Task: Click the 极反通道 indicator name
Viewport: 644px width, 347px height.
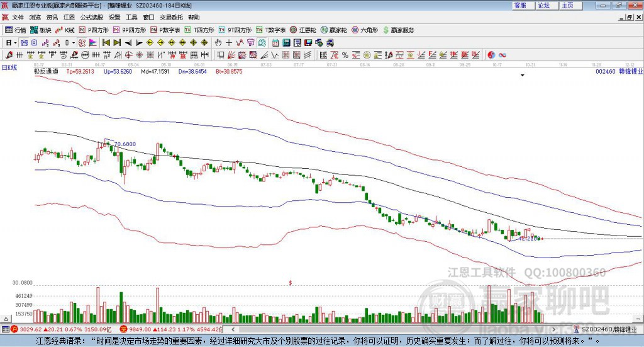Action: [x=46, y=72]
